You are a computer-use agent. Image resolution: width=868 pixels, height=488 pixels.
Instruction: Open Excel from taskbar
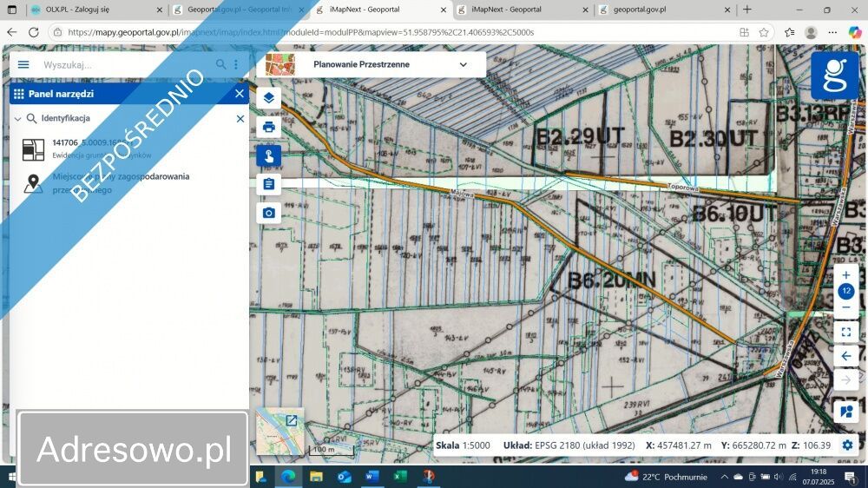(x=399, y=477)
